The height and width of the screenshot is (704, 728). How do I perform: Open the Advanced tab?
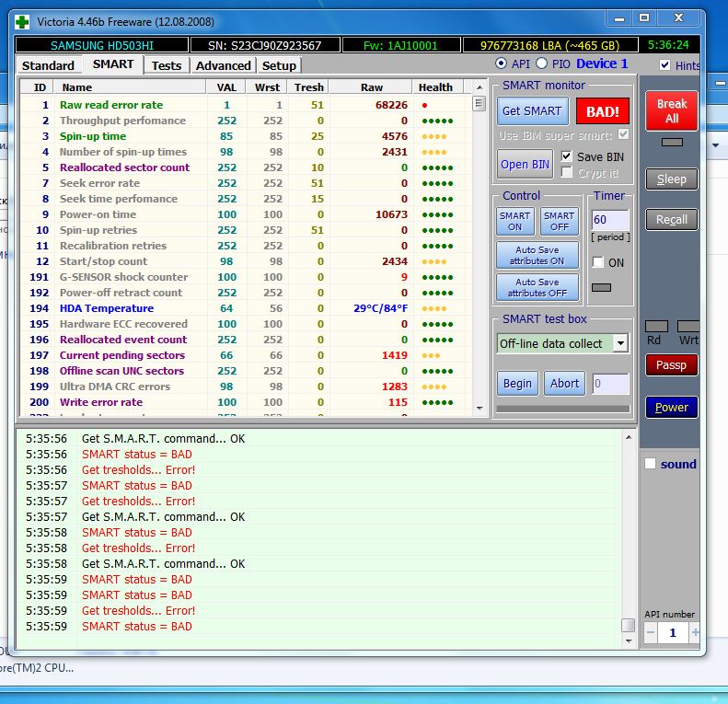coord(223,65)
